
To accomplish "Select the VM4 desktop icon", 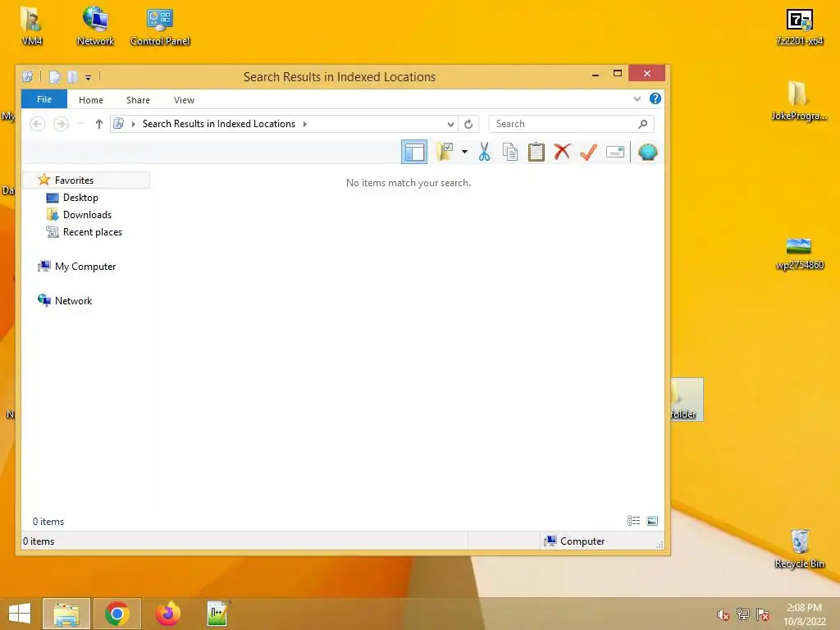I will point(32,25).
